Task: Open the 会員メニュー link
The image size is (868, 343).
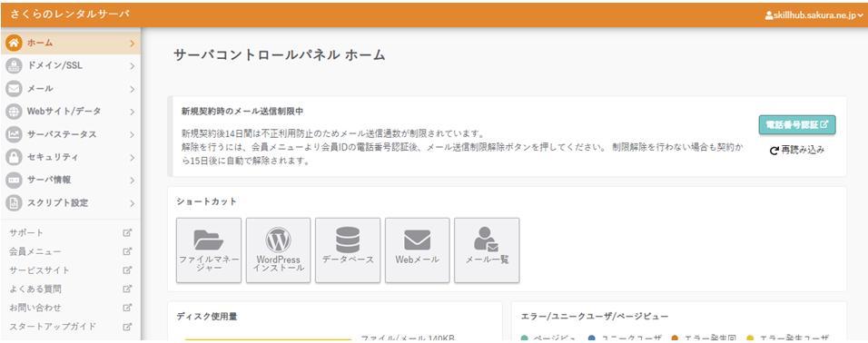Action: 35,251
